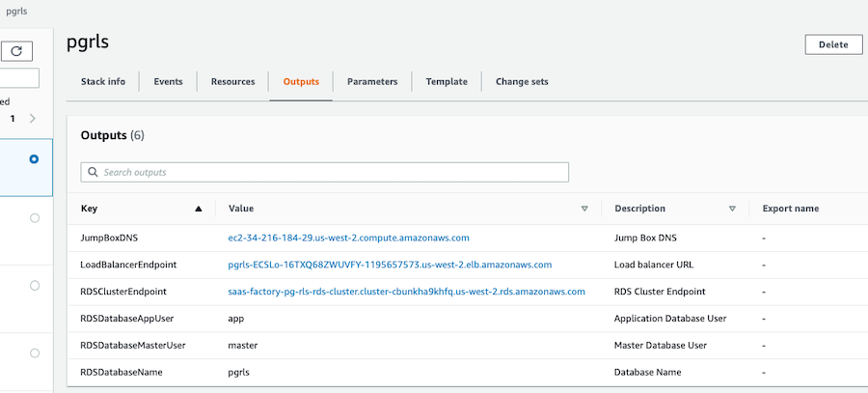Open the JumpBoxDNS ec2 hostname link

[x=349, y=238]
